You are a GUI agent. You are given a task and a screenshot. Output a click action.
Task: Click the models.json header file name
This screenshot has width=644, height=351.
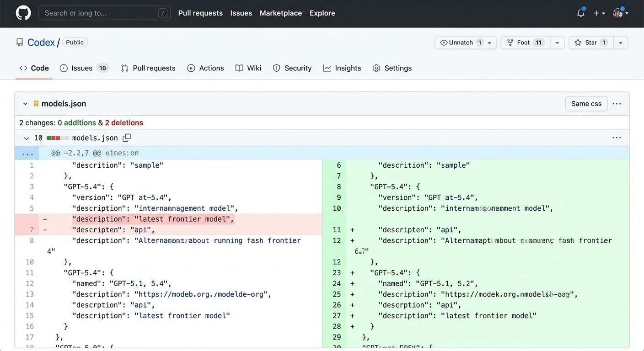[64, 104]
